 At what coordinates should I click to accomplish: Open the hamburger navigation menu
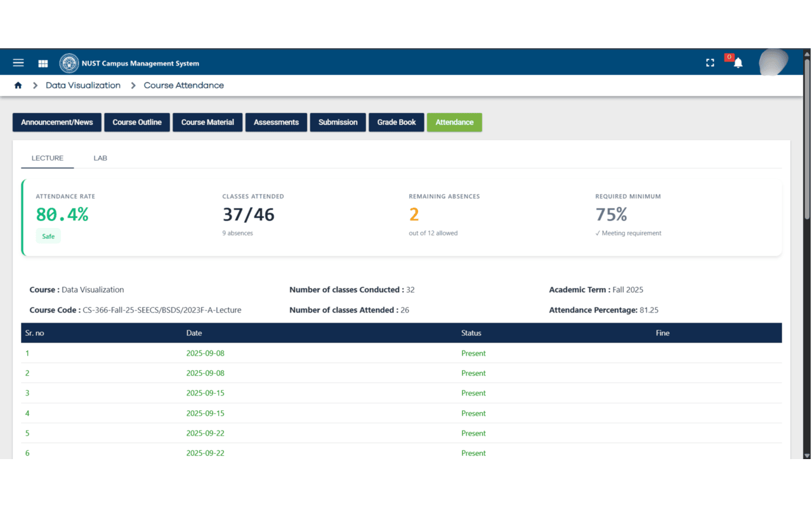click(x=18, y=63)
